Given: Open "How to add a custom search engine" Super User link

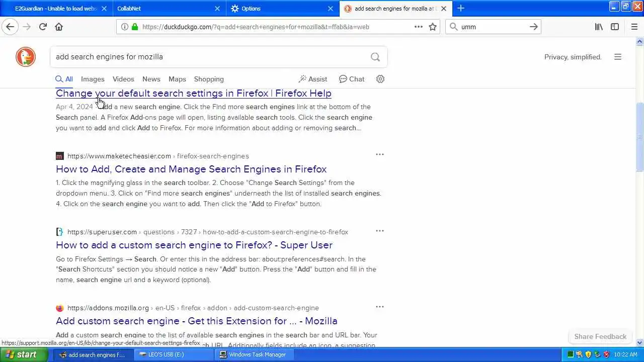Looking at the screenshot, I should point(194,245).
